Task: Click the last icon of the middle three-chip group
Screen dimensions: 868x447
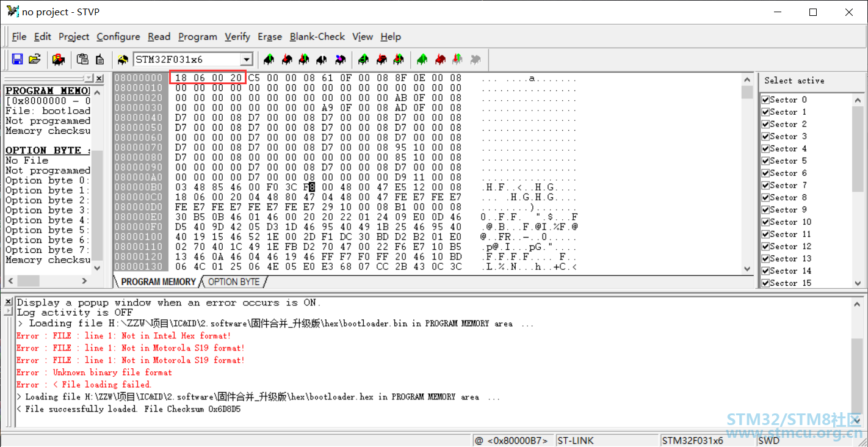Action: click(x=399, y=59)
